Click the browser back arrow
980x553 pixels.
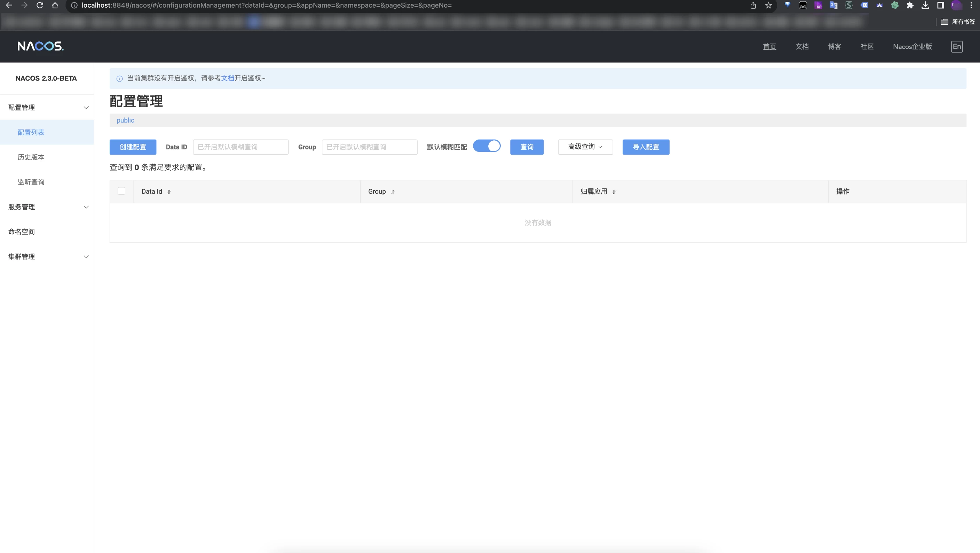point(9,5)
